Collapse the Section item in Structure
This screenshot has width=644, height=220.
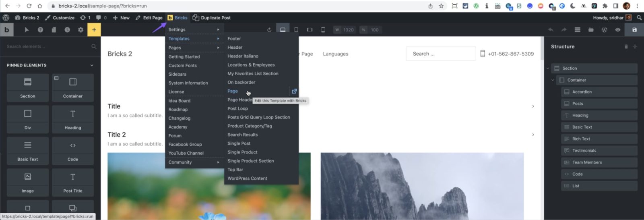click(x=547, y=68)
